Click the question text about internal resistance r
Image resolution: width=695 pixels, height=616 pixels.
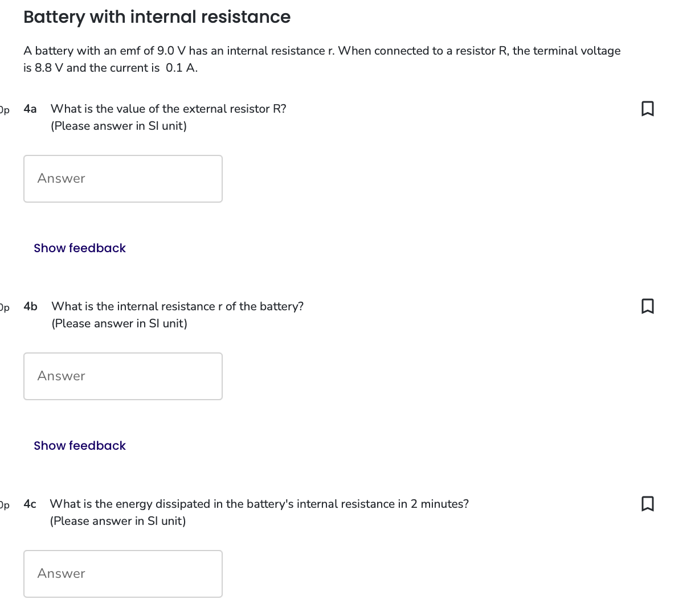[178, 306]
